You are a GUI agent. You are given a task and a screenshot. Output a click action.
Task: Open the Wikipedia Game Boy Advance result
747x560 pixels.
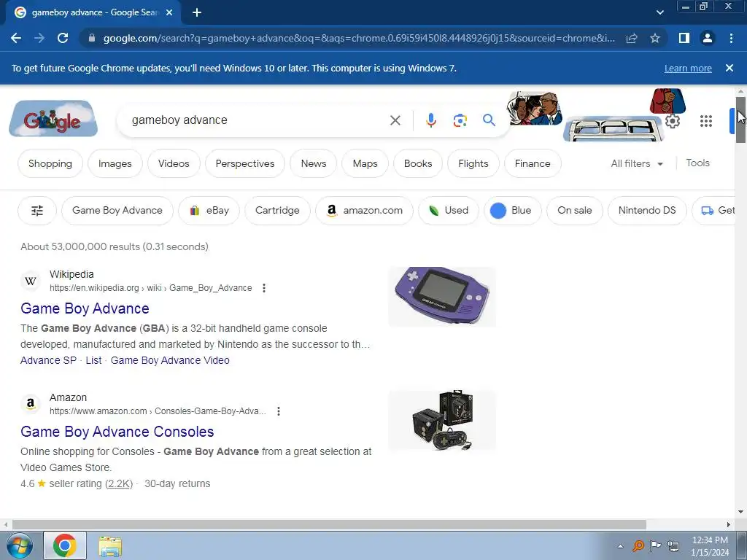click(85, 308)
